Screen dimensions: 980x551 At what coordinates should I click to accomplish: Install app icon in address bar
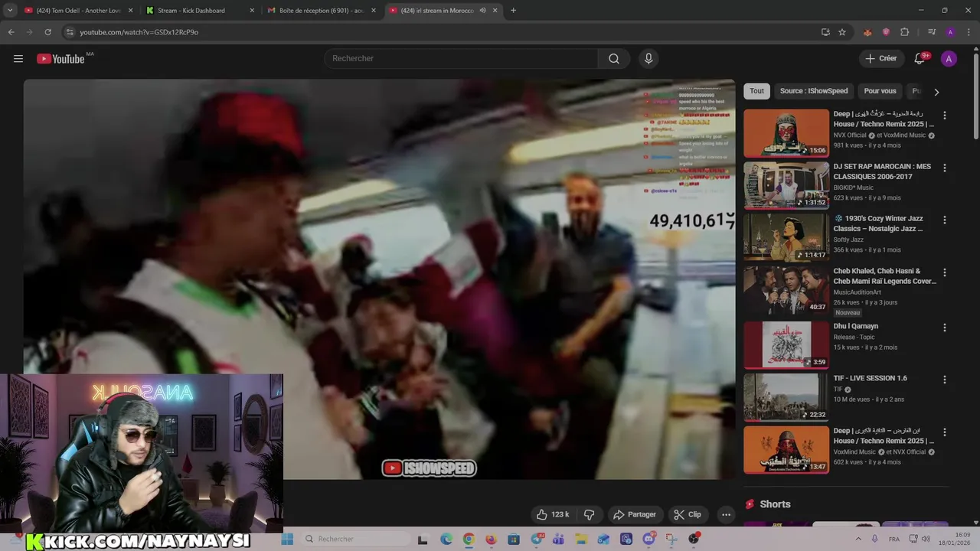[x=825, y=32]
